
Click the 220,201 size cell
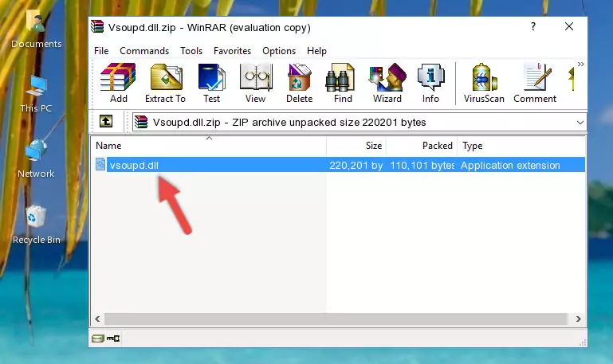pos(356,165)
